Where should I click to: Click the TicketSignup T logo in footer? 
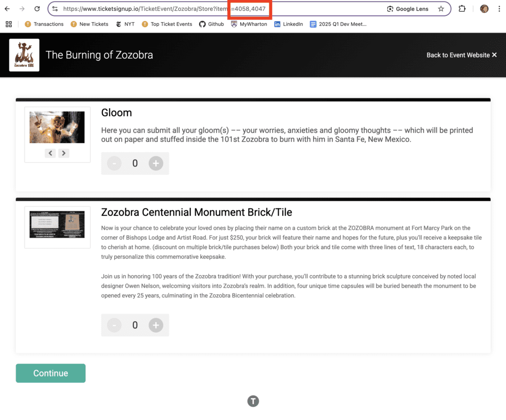tap(253, 401)
